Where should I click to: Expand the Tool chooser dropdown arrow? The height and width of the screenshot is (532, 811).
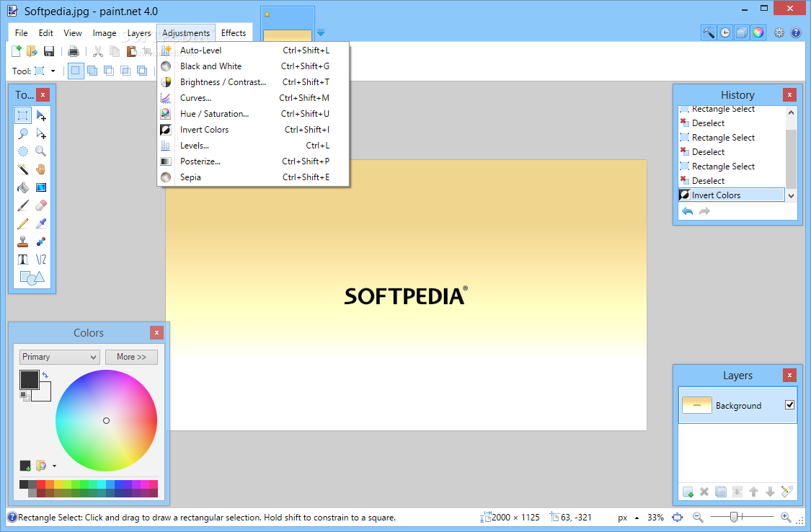click(x=53, y=71)
